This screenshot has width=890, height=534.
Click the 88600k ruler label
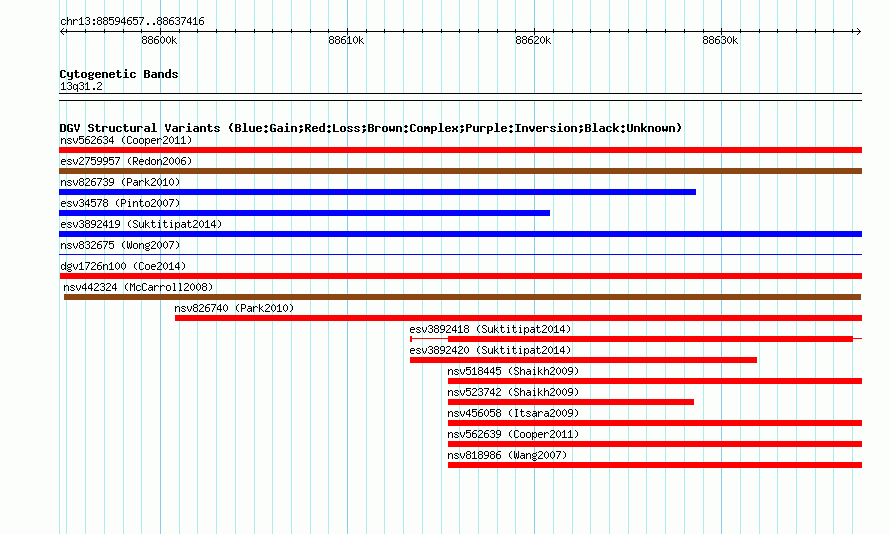159,40
